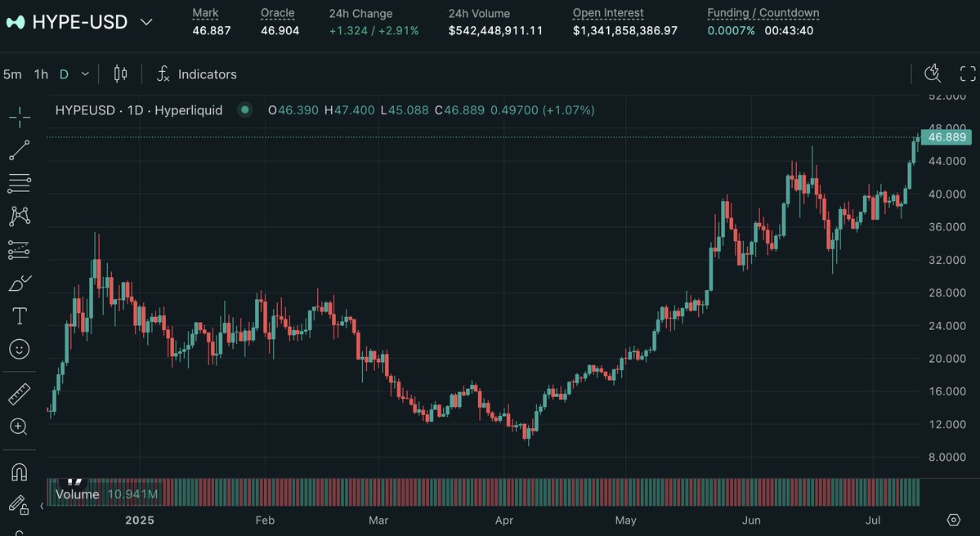This screenshot has height=536, width=980.
Task: Click the Jul label on time axis
Action: coord(873,520)
